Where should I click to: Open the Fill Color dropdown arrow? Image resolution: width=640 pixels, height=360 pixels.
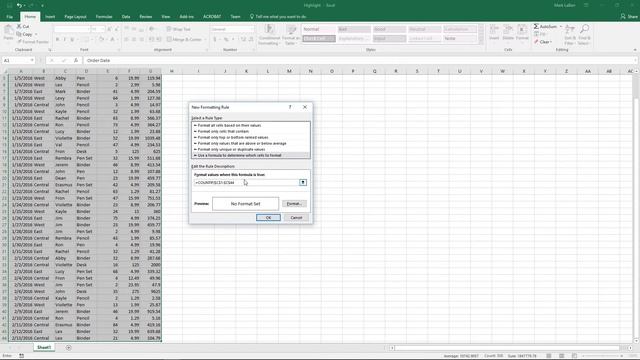pyautogui.click(x=106, y=40)
